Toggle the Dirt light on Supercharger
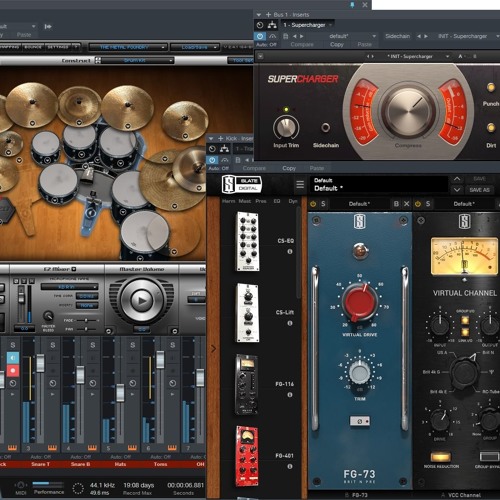The height and width of the screenshot is (500, 500). click(x=490, y=128)
